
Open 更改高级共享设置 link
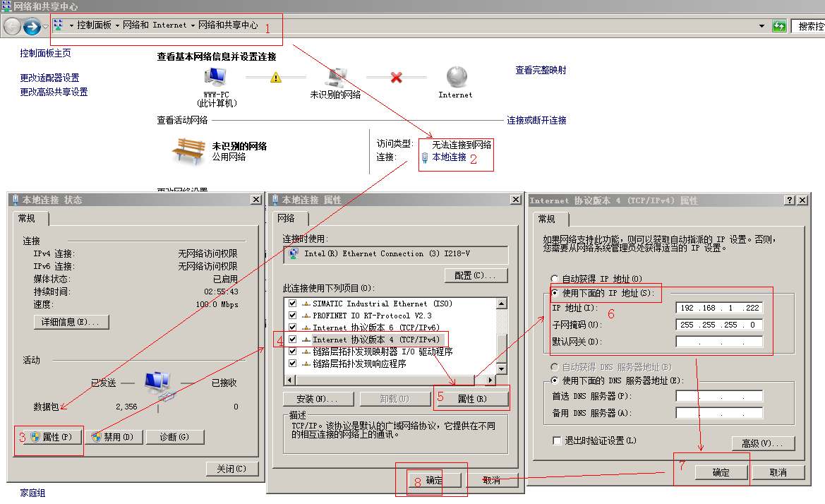click(54, 92)
